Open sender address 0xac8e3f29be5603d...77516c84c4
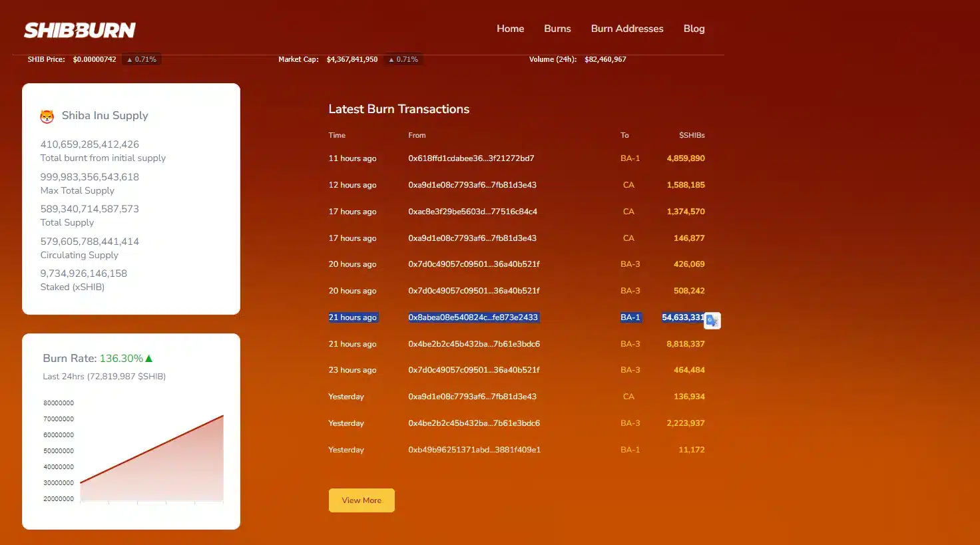Image resolution: width=980 pixels, height=545 pixels. 473,212
